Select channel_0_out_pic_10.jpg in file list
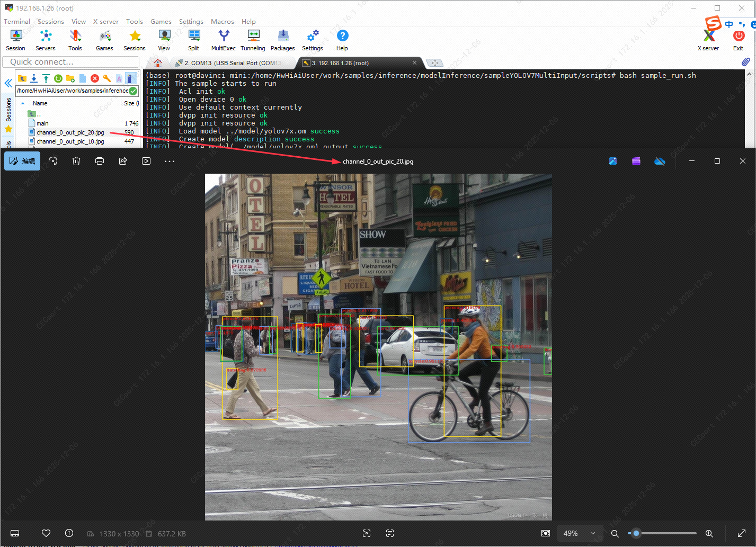Viewport: 756px width, 547px height. [x=77, y=141]
